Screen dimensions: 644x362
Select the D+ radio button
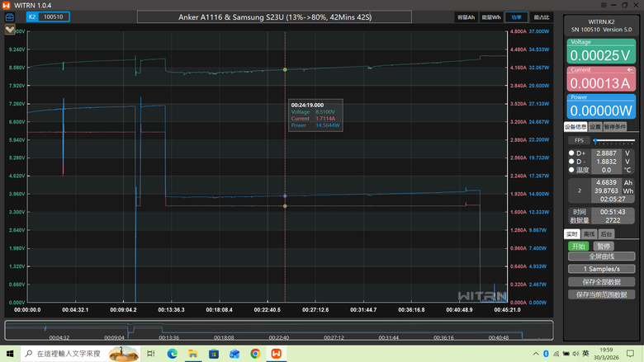point(571,153)
